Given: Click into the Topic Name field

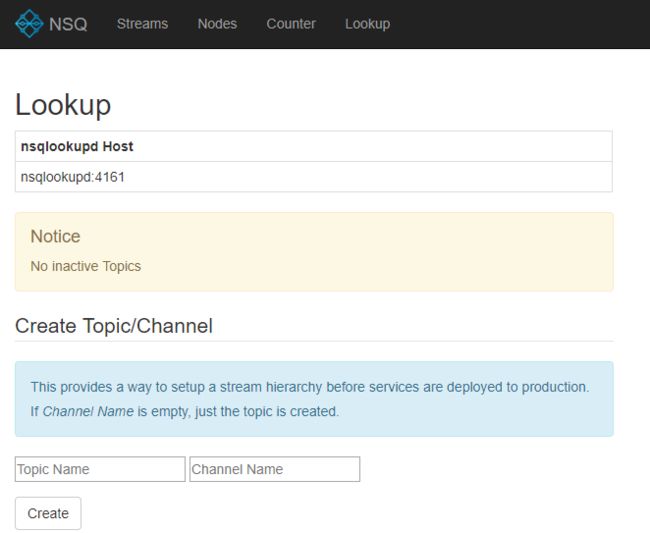Looking at the screenshot, I should coord(100,469).
